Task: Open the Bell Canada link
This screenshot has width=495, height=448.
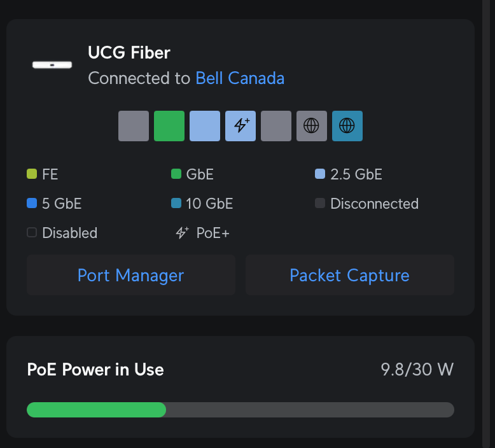Action: (240, 78)
